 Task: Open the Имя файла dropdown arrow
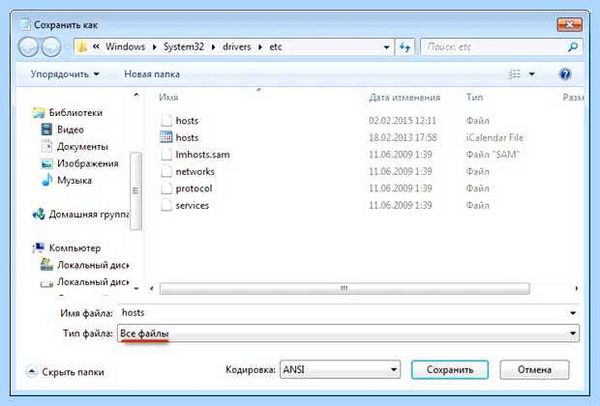tap(572, 313)
